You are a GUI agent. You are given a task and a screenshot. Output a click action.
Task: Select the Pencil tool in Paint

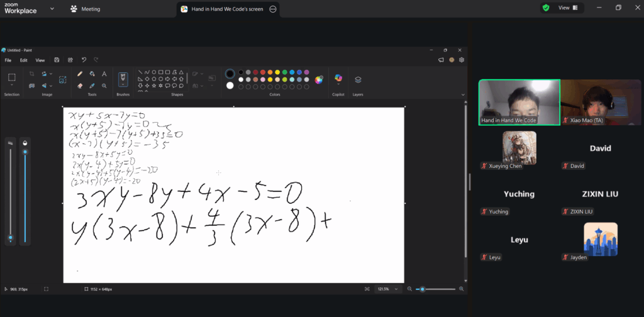click(x=80, y=74)
